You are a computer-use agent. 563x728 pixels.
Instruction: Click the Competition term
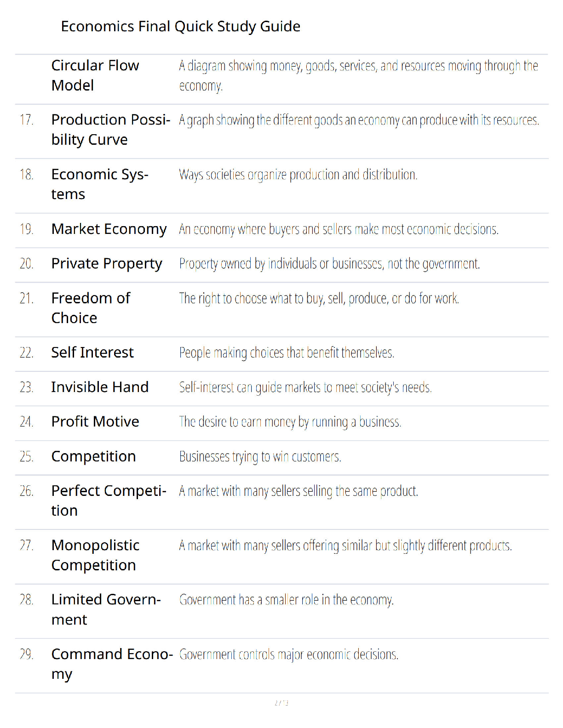point(93,456)
